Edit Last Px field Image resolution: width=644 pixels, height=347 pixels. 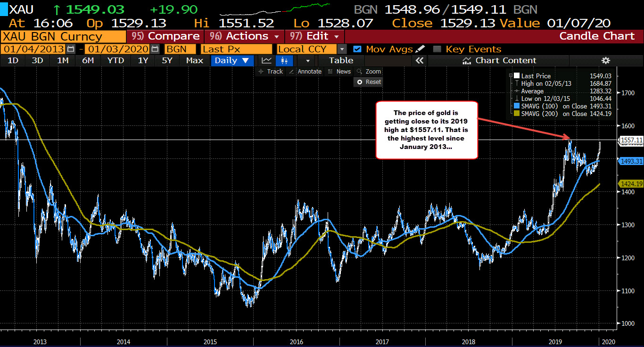[x=236, y=49]
